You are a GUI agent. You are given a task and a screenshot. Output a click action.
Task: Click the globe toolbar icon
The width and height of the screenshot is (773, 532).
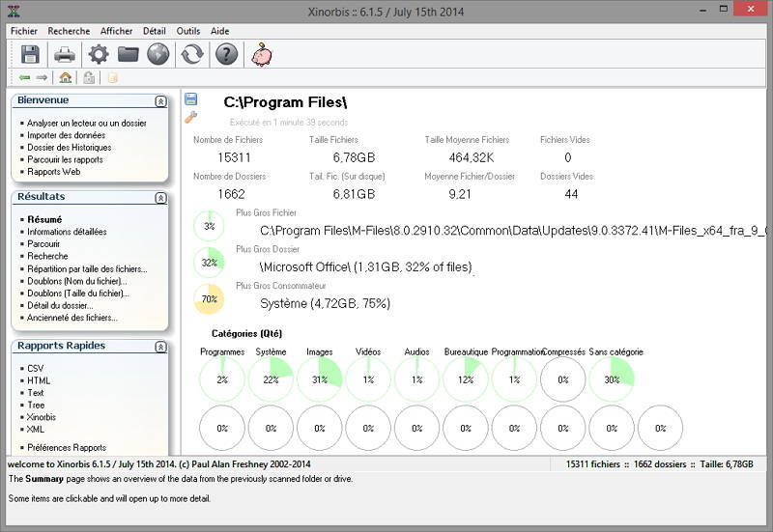coord(157,54)
